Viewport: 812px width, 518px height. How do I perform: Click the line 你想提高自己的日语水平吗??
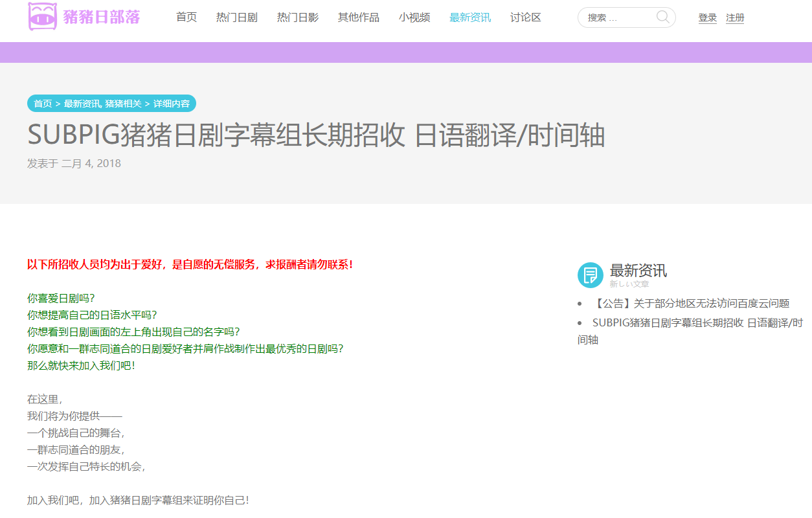[x=92, y=315]
